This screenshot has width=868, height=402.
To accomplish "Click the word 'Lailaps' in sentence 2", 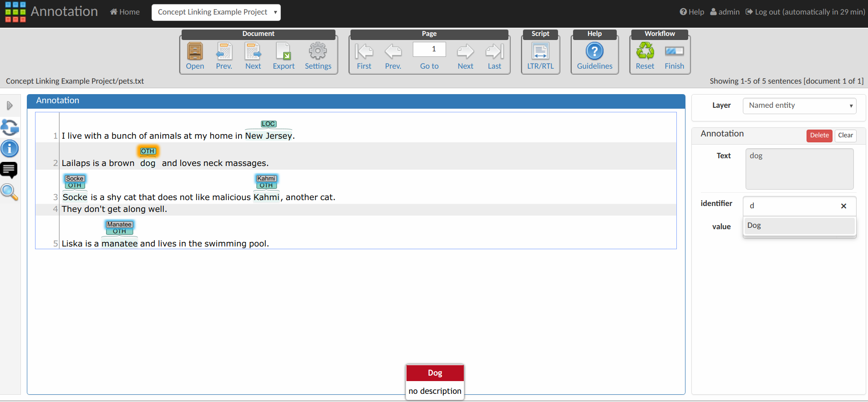I will coord(76,163).
